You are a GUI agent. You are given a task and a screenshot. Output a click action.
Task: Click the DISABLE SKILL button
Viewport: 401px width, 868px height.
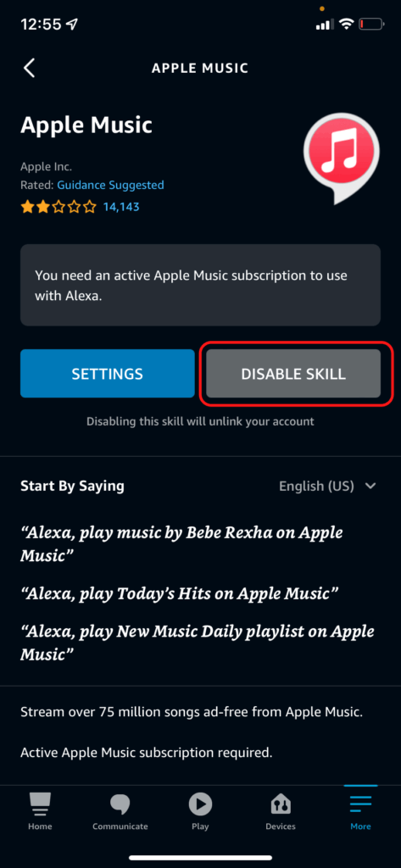click(x=293, y=373)
